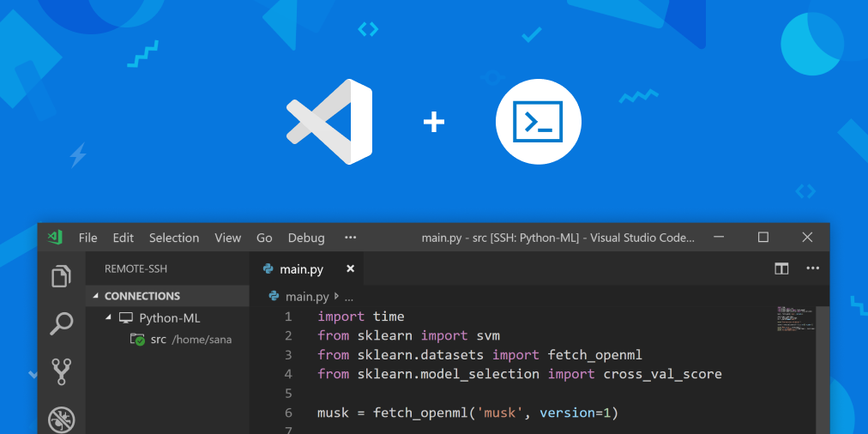
Task: Click main.py in the breadcrumb path
Action: (307, 296)
